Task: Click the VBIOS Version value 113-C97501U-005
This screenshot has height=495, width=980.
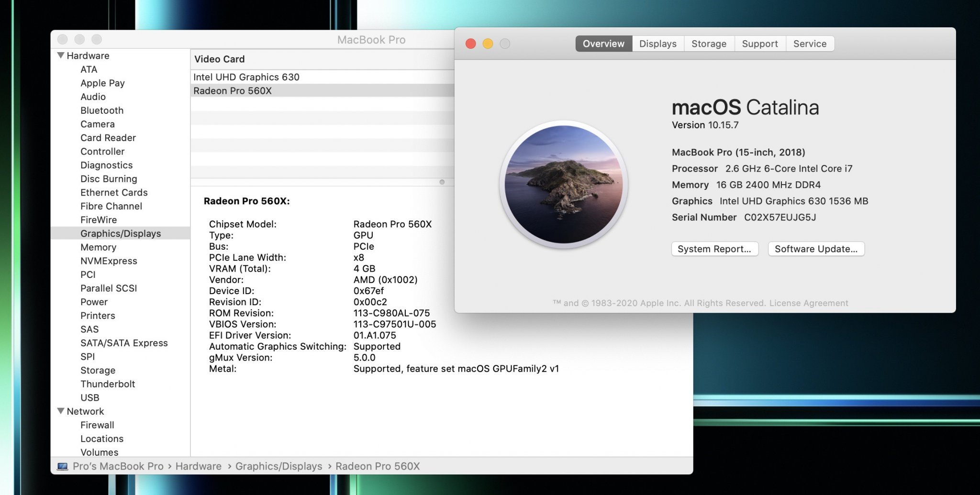Action: pos(395,324)
